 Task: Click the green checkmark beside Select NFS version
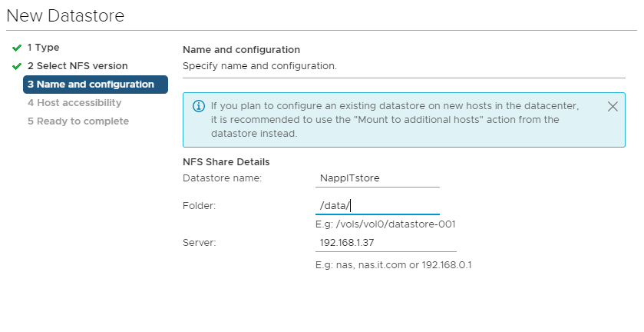pyautogui.click(x=17, y=66)
